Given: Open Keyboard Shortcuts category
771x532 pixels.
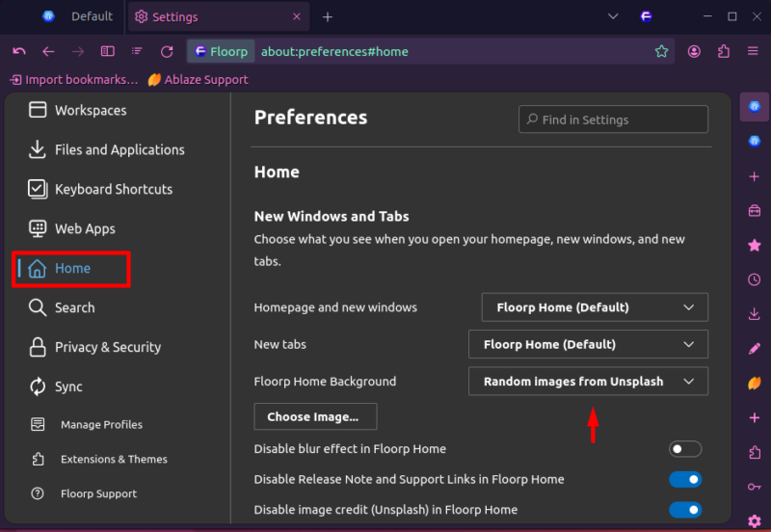Looking at the screenshot, I should [x=100, y=189].
